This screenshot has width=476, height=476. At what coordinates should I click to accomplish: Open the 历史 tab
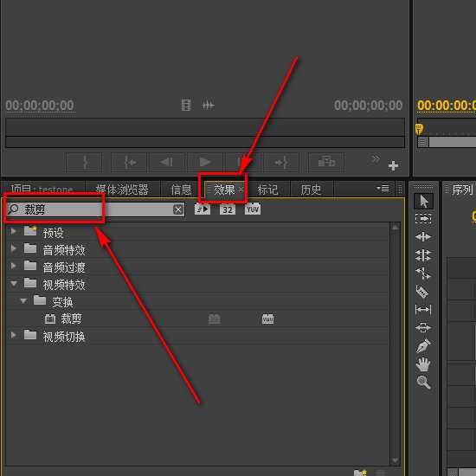[x=312, y=190]
